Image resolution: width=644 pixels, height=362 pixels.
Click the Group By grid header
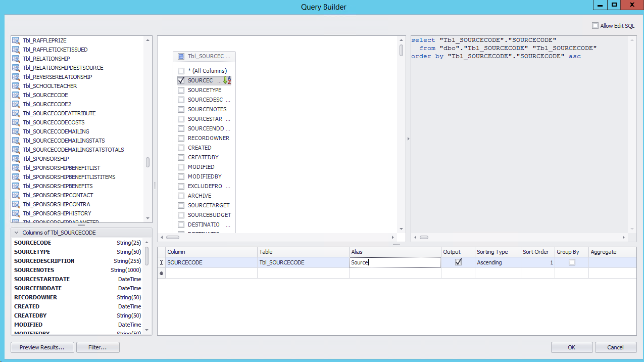pyautogui.click(x=572, y=252)
